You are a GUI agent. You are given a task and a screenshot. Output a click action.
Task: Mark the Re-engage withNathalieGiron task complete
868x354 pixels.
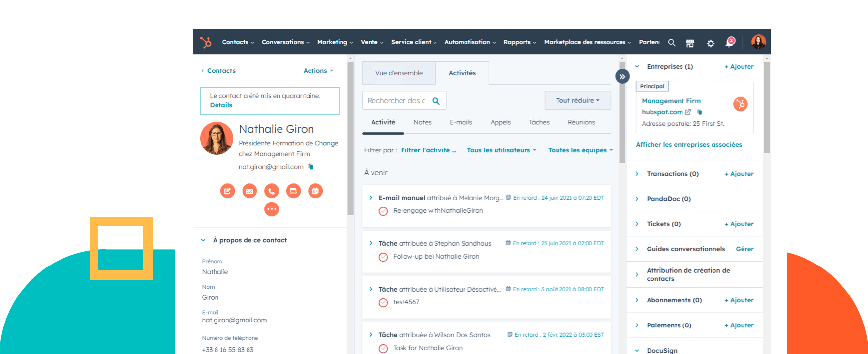pos(383,211)
